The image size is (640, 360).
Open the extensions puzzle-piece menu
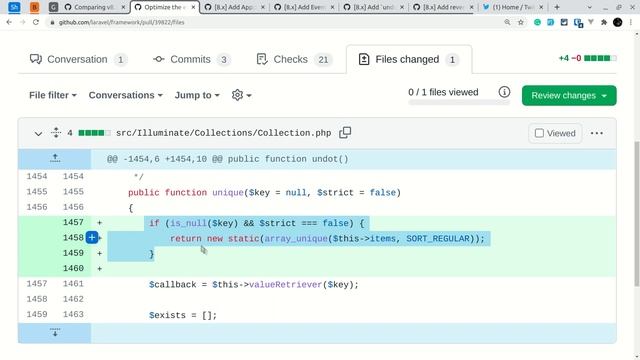pyautogui.click(x=604, y=22)
